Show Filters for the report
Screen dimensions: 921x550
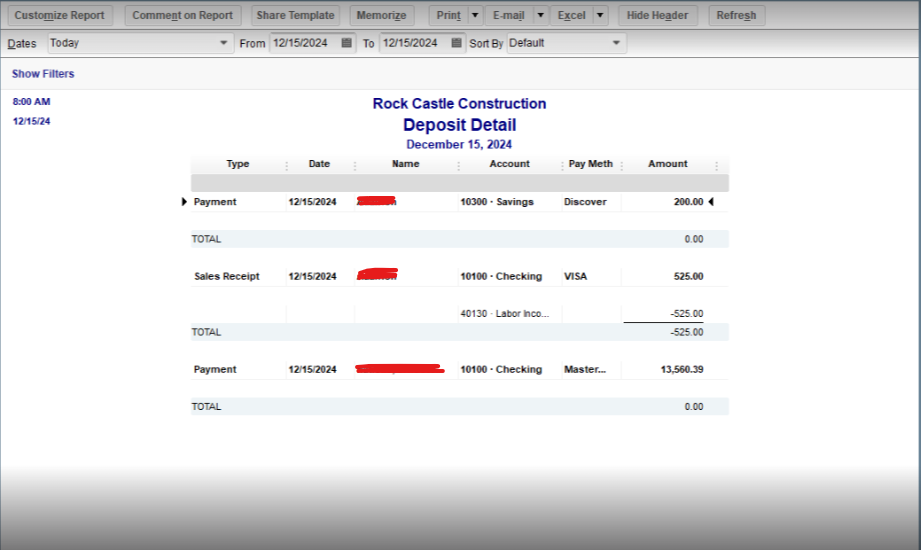point(43,74)
